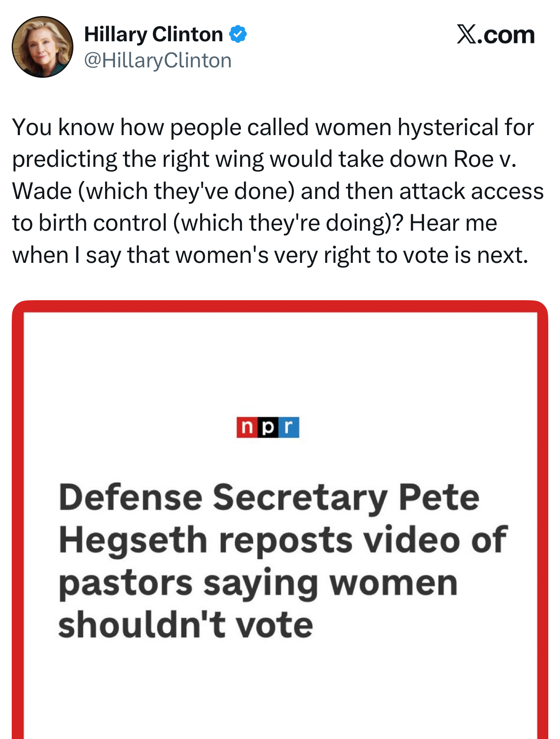Click the 'Roe v.' text in tweet

click(x=485, y=159)
